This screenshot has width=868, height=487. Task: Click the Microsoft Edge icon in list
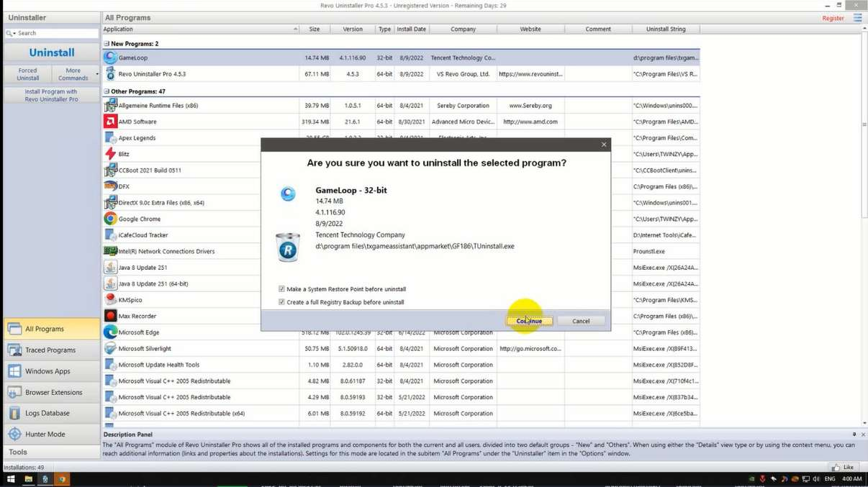(110, 332)
